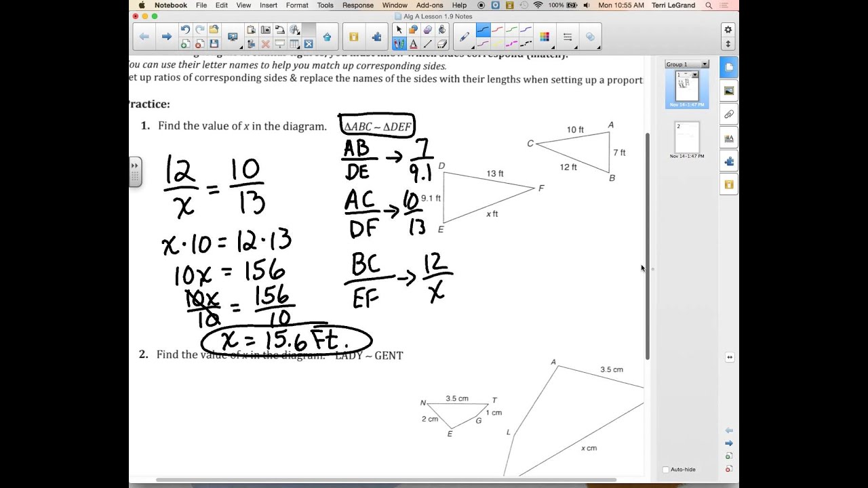This screenshot has height=488, width=868.
Task: Delete page using sidebar bottom icon
Action: [729, 468]
